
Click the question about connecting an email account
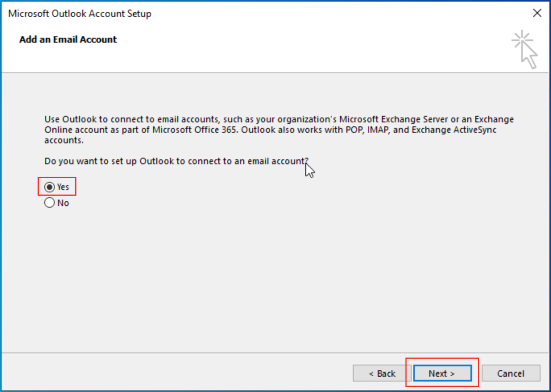click(176, 161)
